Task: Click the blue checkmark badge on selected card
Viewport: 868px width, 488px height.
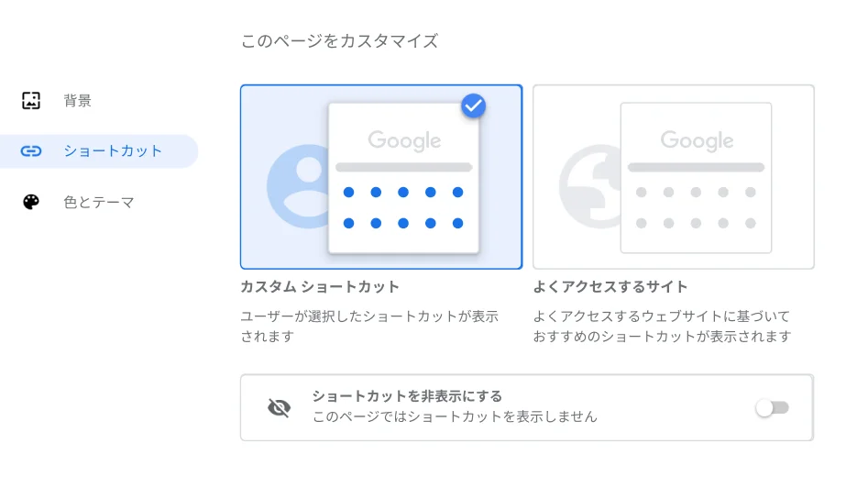Action: click(x=473, y=105)
